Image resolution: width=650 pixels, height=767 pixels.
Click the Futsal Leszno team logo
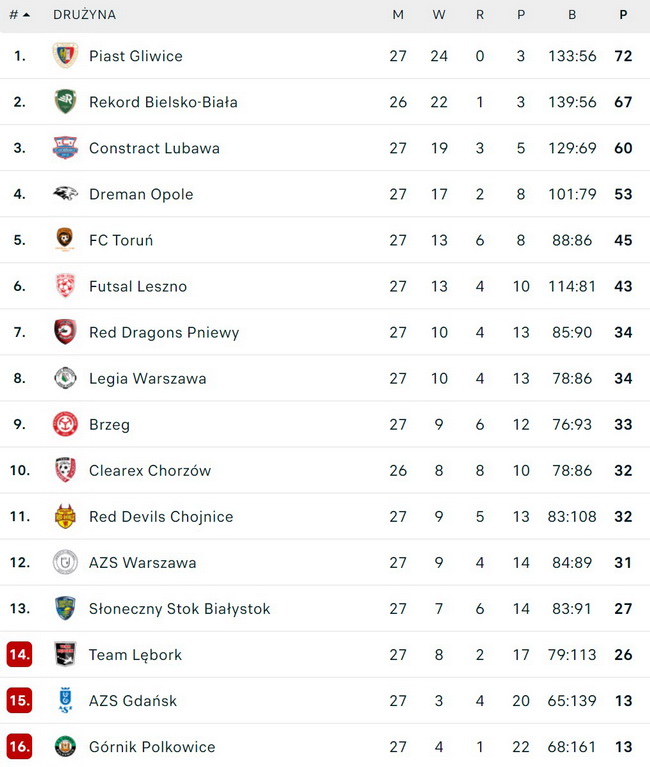tap(65, 286)
